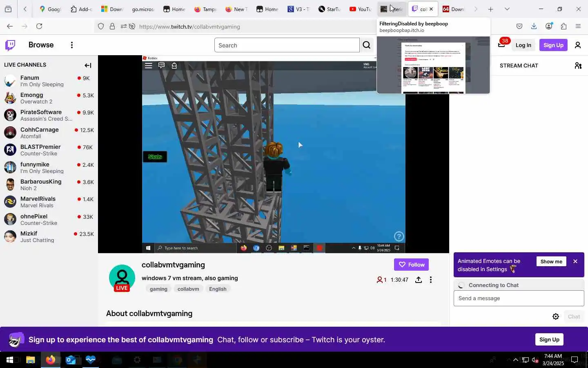Click the search magnifier button
Image resolution: width=588 pixels, height=368 pixels.
click(x=367, y=45)
